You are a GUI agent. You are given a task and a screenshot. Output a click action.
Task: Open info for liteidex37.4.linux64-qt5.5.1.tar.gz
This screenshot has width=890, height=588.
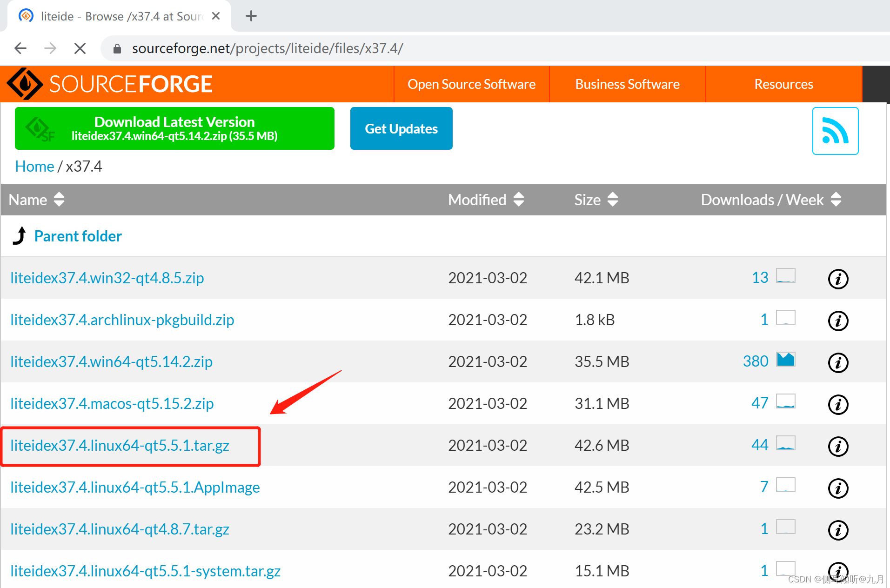(x=838, y=446)
